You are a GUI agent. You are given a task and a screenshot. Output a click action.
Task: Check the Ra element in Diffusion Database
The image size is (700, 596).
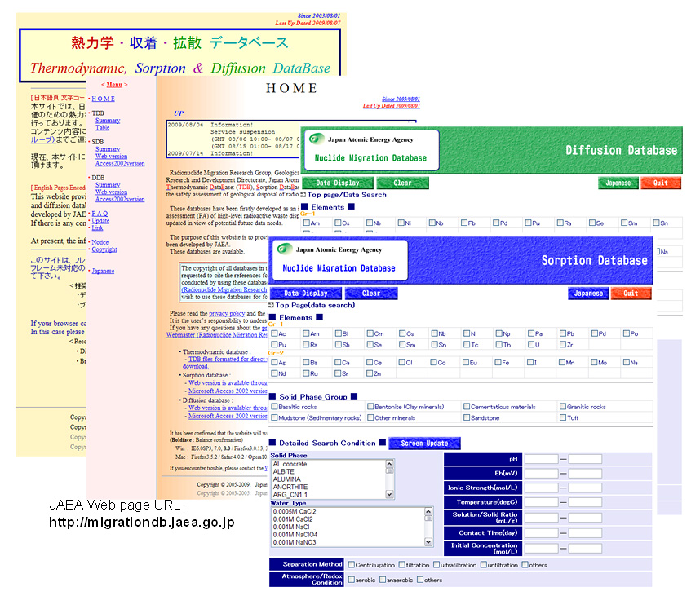(x=560, y=223)
